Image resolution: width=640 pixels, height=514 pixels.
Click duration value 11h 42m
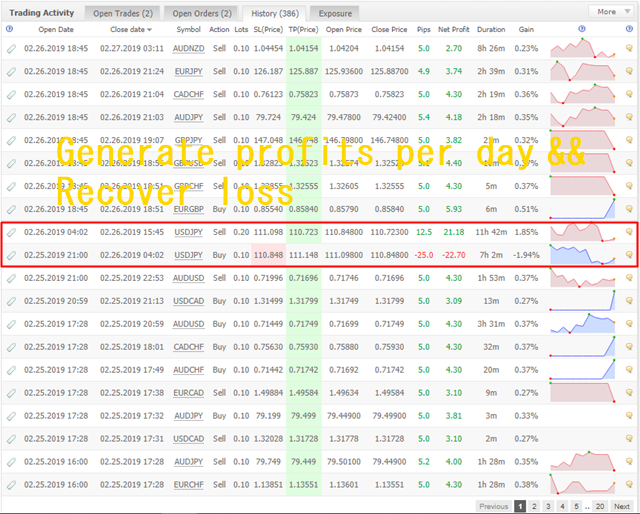click(x=491, y=232)
